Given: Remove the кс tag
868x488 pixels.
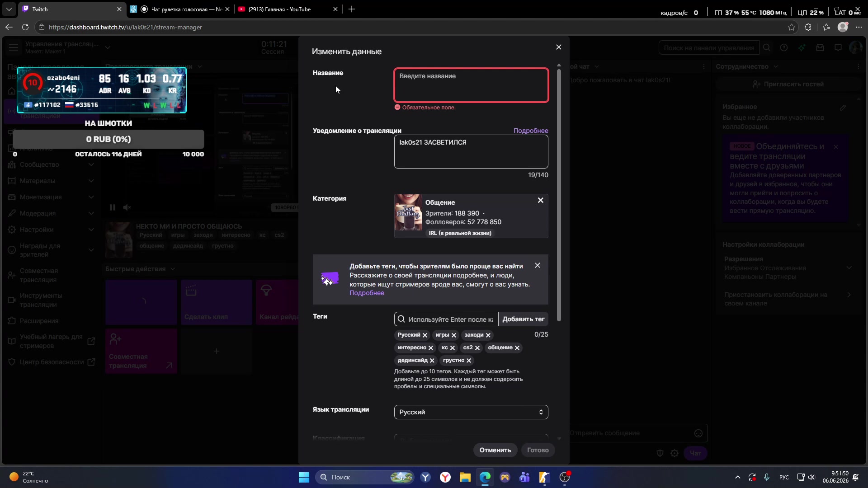Looking at the screenshot, I should 453,347.
